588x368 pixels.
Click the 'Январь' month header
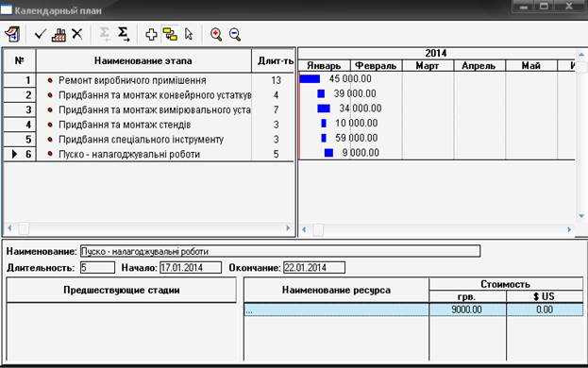click(x=324, y=66)
